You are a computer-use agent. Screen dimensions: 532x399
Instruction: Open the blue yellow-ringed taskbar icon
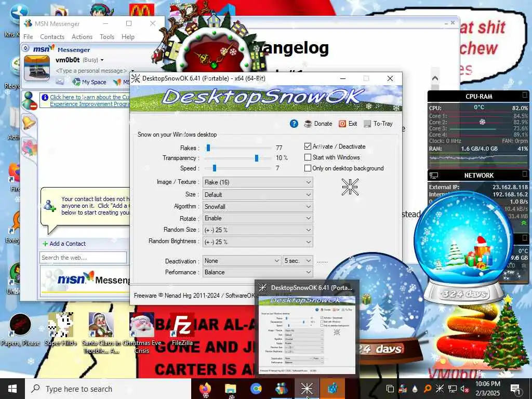256,389
